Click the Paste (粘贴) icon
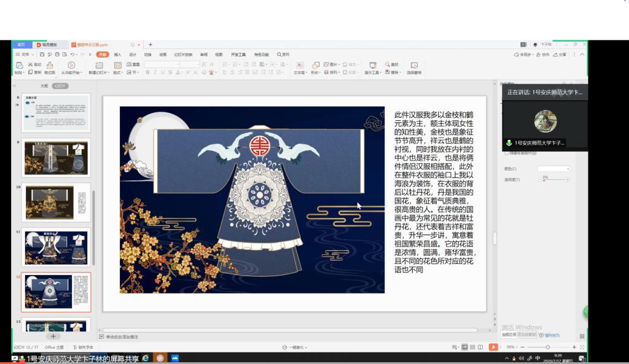 [x=19, y=66]
